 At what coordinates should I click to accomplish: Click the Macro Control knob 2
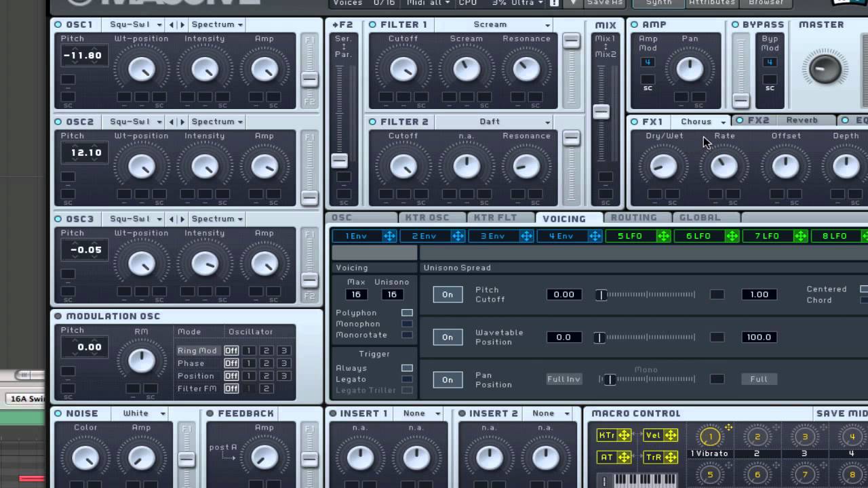(757, 436)
